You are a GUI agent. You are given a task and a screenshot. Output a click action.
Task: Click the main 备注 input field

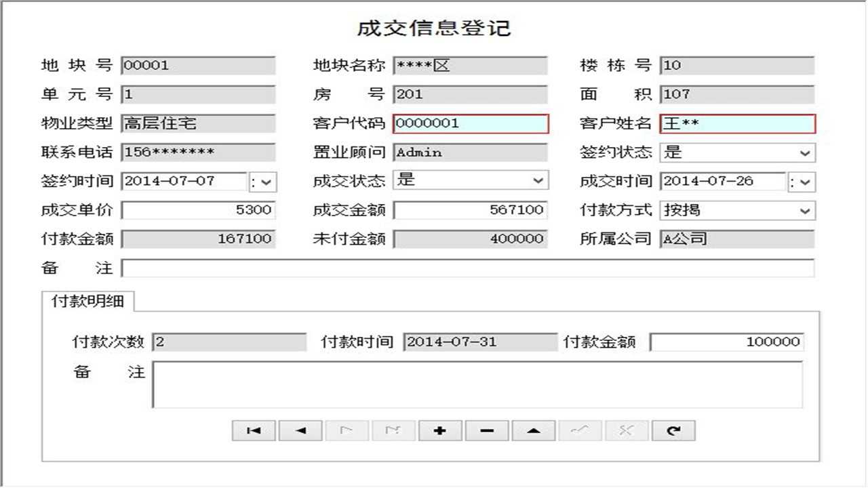[468, 268]
